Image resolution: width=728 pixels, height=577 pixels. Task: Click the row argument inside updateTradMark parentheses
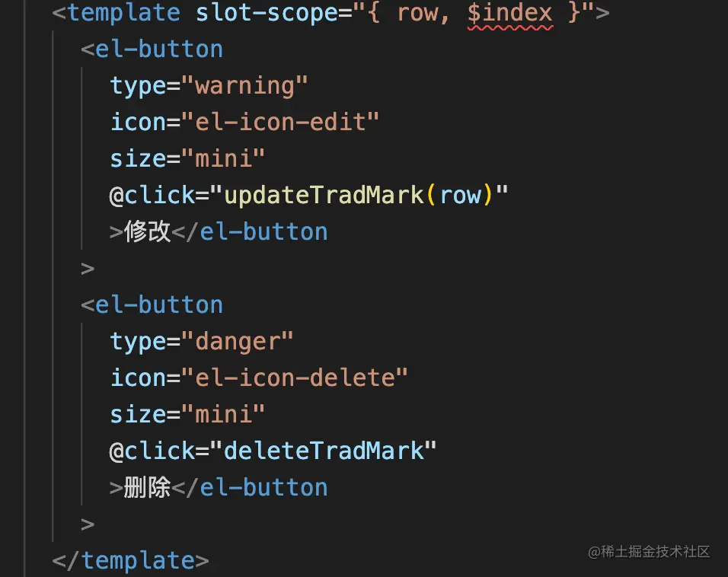coord(460,196)
